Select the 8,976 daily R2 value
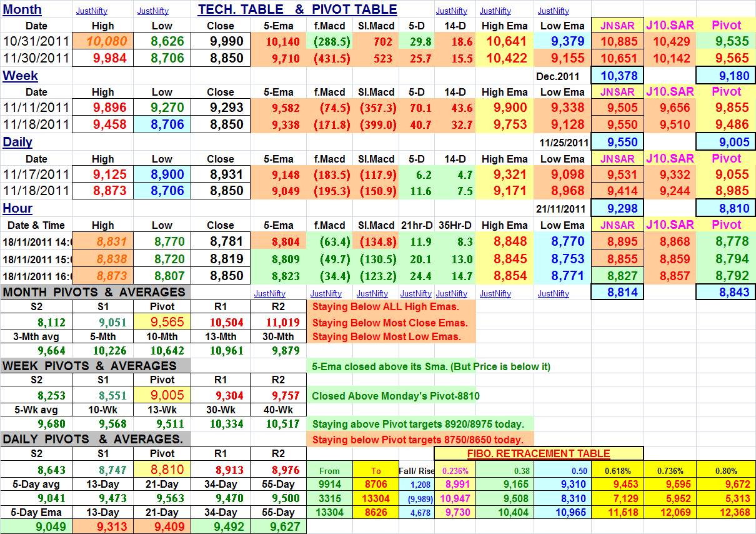This screenshot has width=756, height=534. coord(279,469)
